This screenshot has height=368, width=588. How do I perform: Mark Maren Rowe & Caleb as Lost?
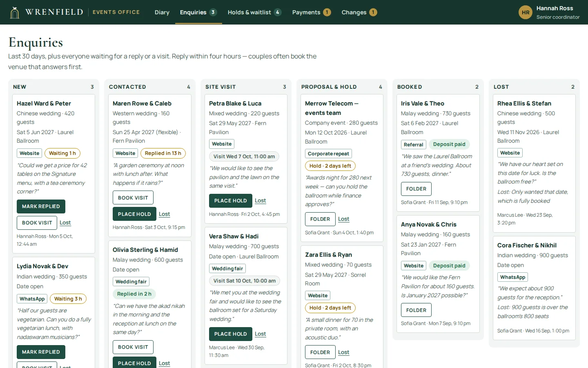click(164, 214)
